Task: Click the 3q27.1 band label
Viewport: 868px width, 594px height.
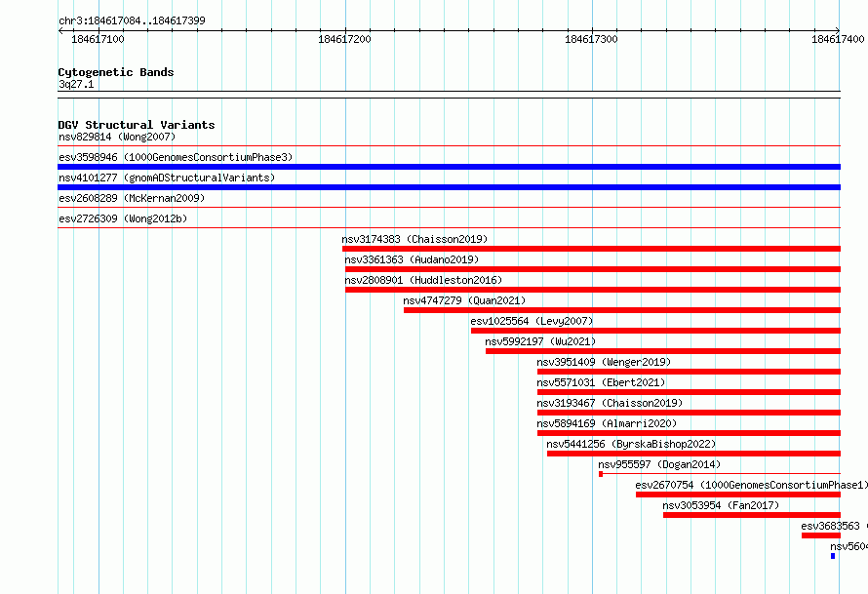Action: pos(76,84)
